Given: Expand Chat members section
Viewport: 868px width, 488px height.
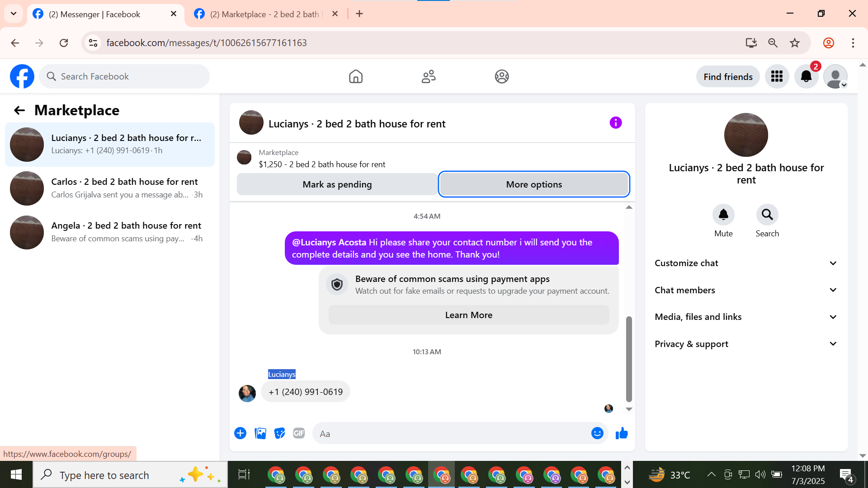Looking at the screenshot, I should point(746,290).
